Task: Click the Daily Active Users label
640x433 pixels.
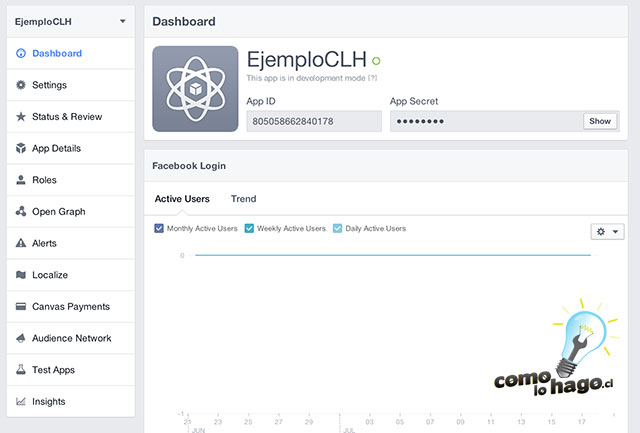Action: coord(376,229)
